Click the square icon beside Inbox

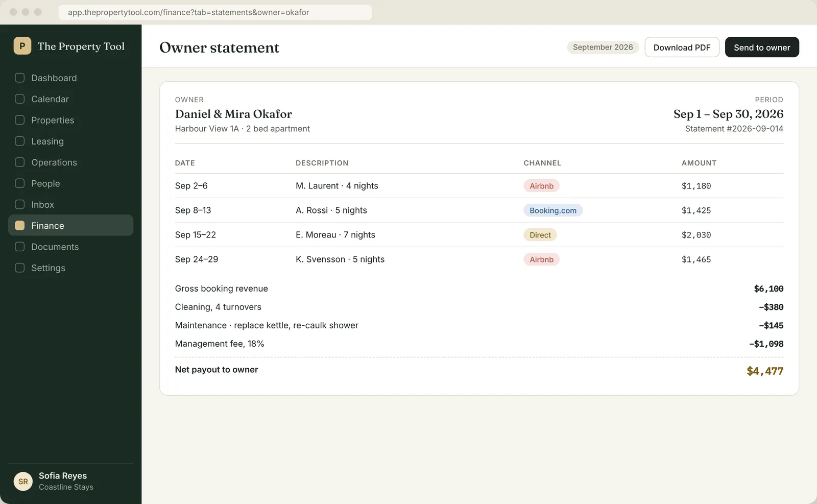20,204
